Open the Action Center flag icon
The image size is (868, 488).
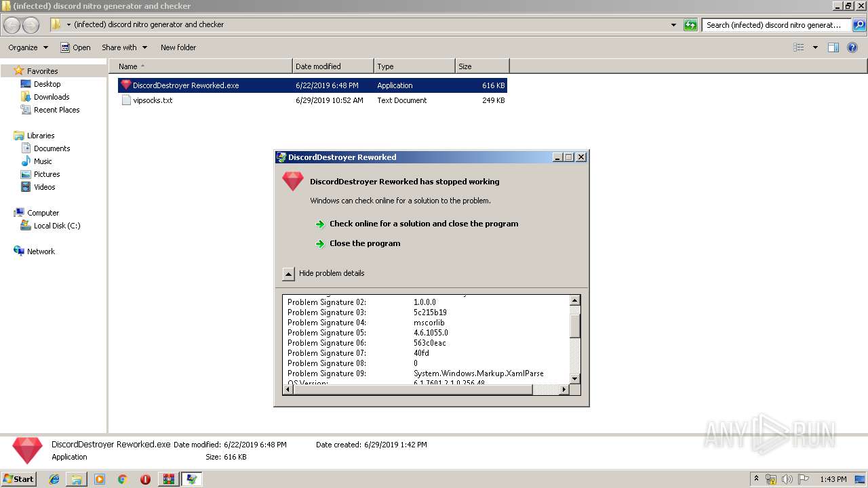point(802,479)
